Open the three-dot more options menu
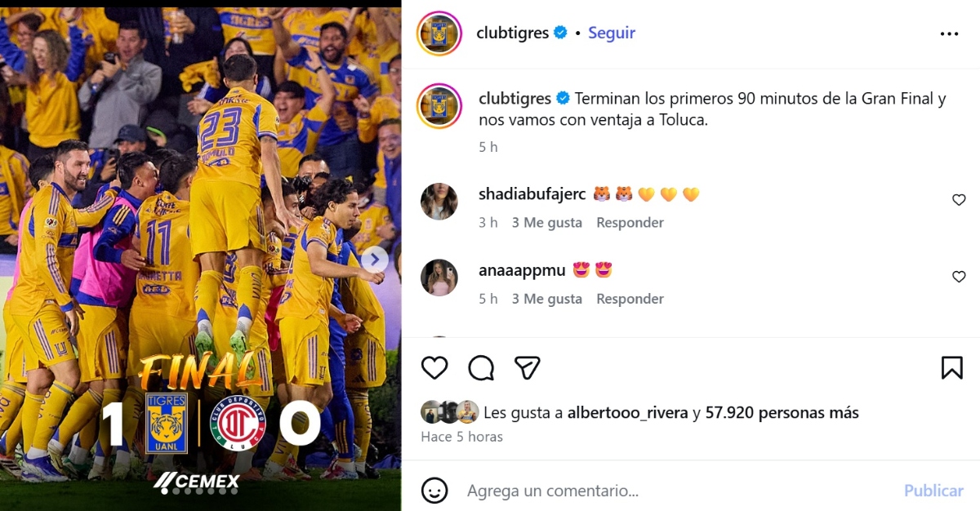The image size is (980, 511). [x=949, y=33]
